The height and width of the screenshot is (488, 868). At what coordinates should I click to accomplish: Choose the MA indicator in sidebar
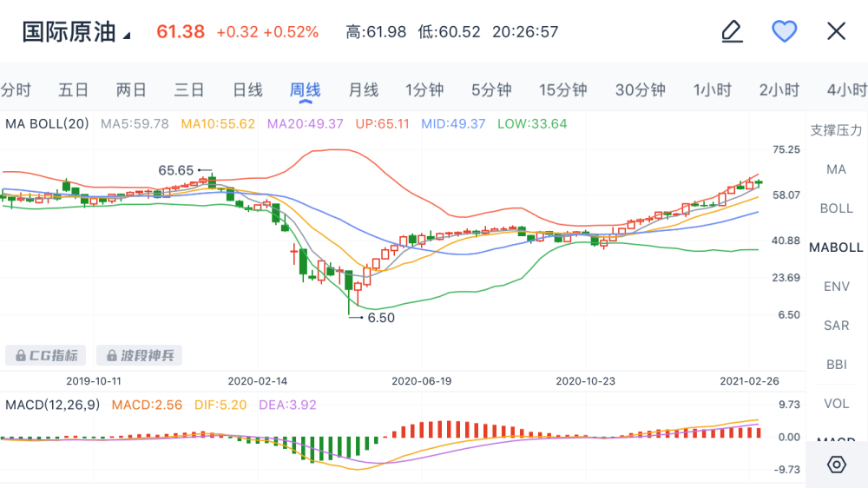pyautogui.click(x=836, y=169)
